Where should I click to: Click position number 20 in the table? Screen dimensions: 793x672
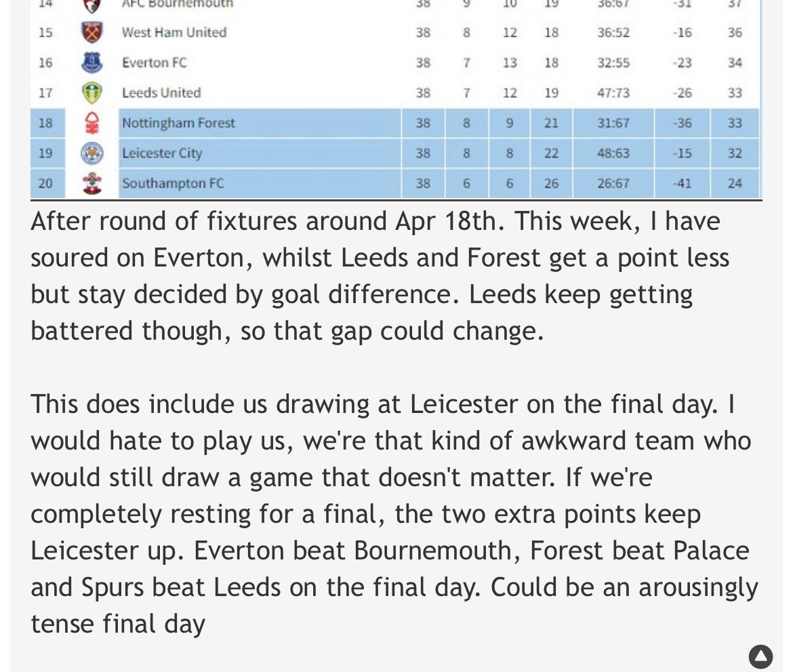point(45,183)
